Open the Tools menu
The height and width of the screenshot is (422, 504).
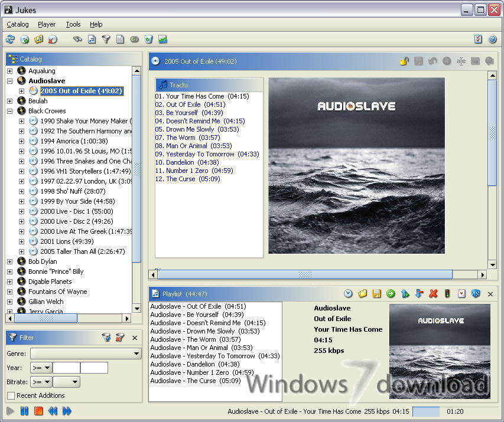[x=73, y=24]
